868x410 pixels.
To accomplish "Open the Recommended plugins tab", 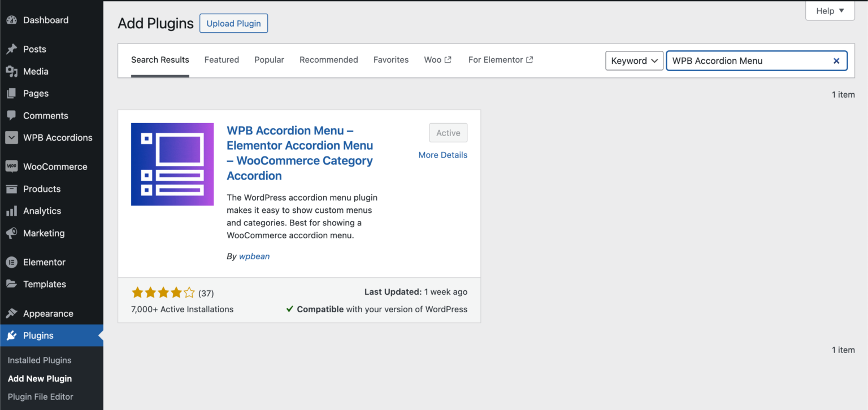I will pos(328,59).
